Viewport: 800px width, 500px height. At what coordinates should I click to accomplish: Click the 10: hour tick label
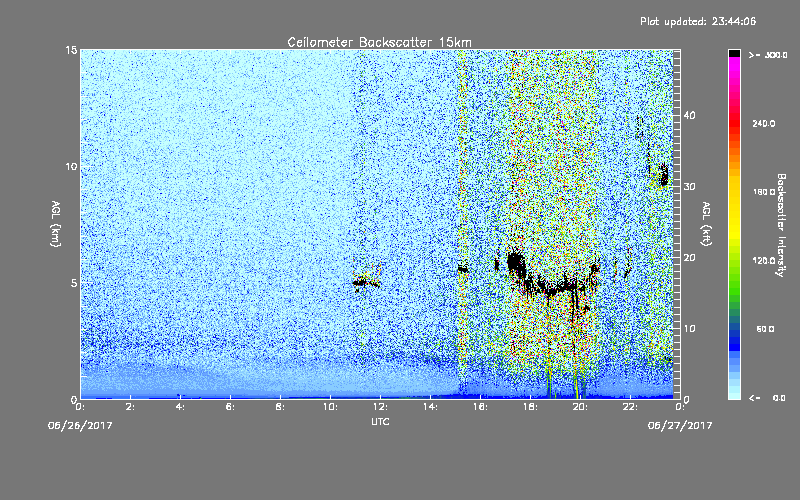point(330,407)
